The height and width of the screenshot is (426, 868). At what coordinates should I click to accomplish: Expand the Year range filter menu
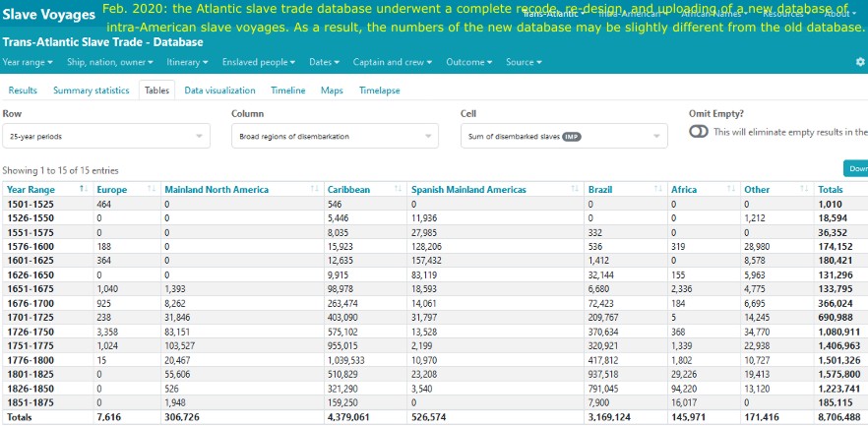click(30, 62)
